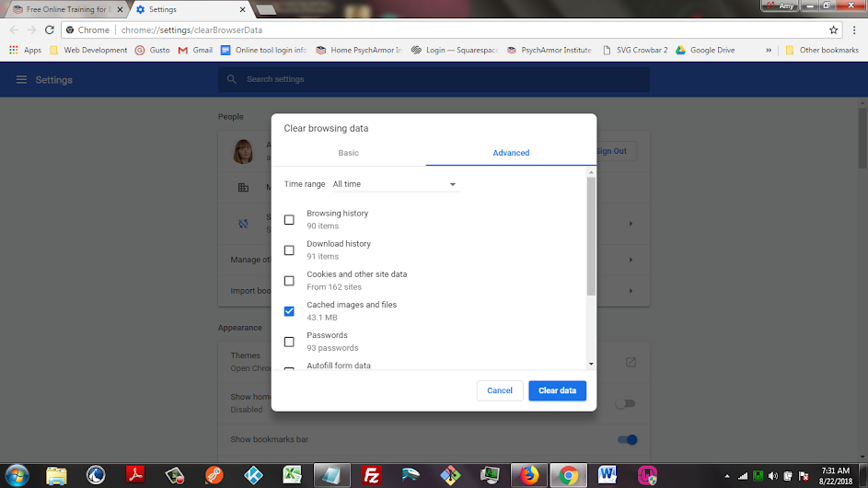Viewport: 868px width, 488px height.
Task: Open the Apps shortcut in bookmarks bar
Action: coord(26,51)
